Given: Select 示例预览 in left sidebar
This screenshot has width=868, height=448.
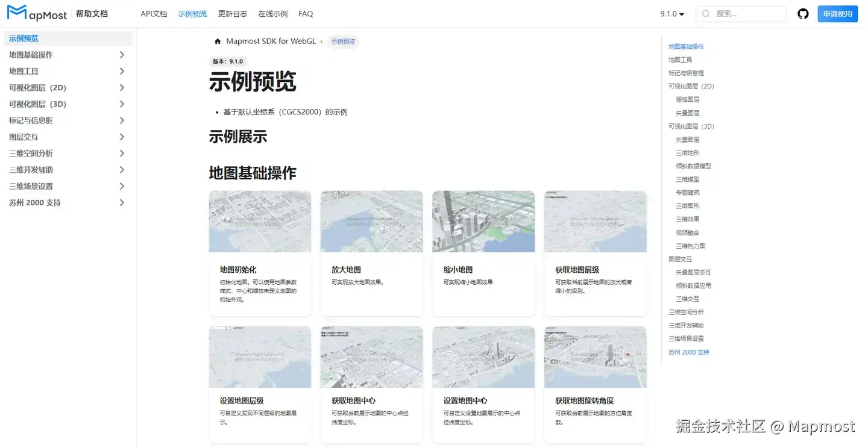Looking at the screenshot, I should coord(68,39).
